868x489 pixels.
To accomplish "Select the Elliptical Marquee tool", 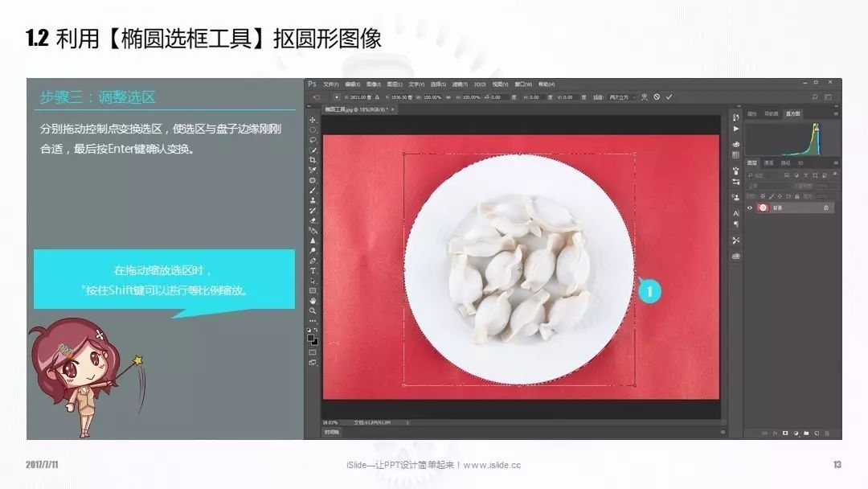I will click(x=313, y=130).
